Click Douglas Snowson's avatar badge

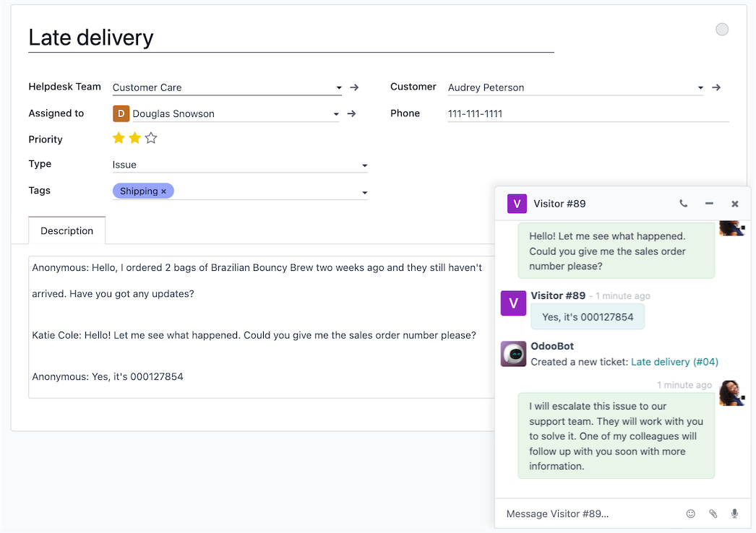119,113
